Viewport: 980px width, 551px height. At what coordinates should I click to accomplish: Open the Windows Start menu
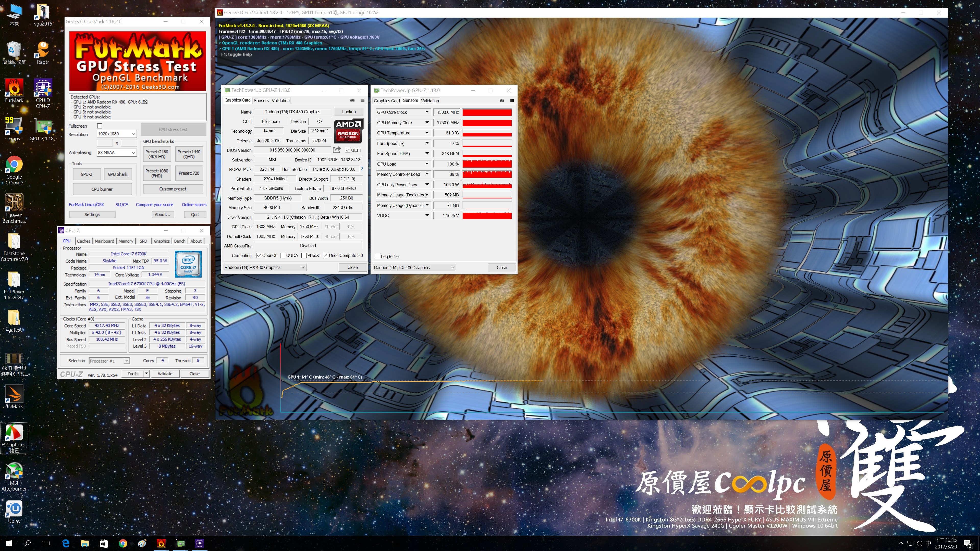tap(9, 543)
